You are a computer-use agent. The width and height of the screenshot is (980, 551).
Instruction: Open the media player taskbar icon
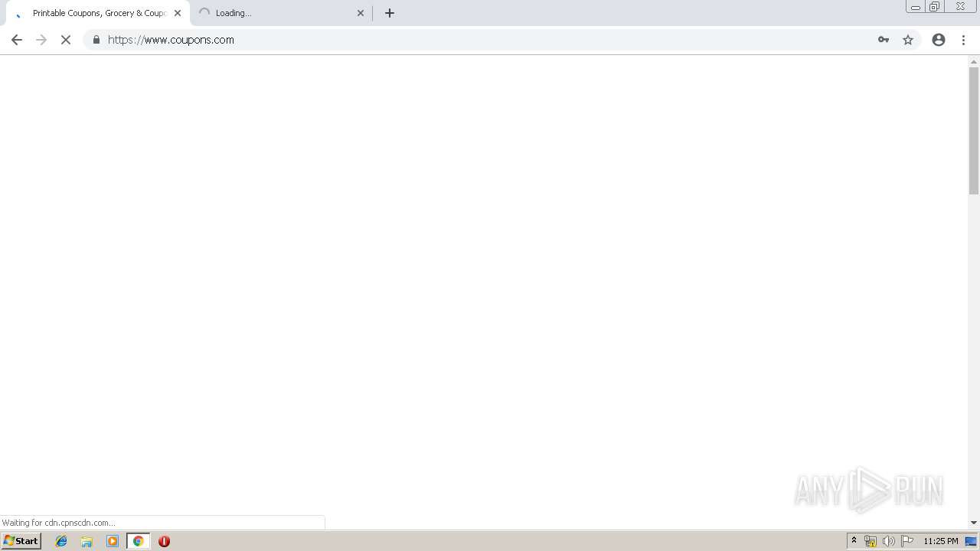click(113, 541)
